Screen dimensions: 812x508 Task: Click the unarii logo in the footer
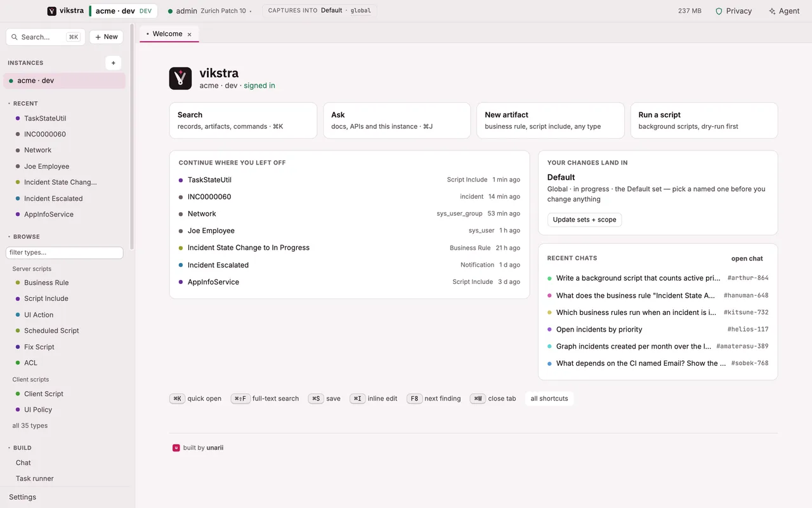point(176,448)
